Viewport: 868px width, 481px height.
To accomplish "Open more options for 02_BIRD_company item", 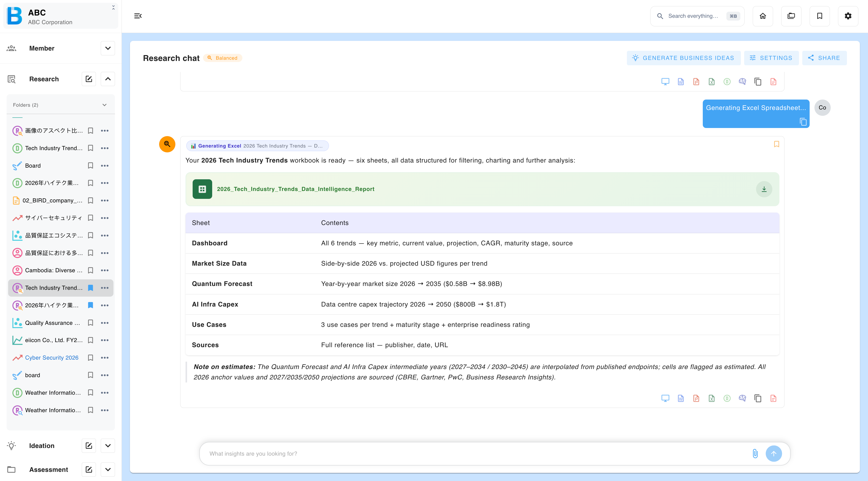I will click(105, 201).
